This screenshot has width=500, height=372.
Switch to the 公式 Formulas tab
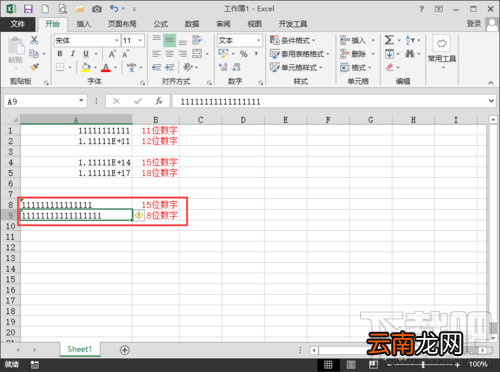point(161,24)
